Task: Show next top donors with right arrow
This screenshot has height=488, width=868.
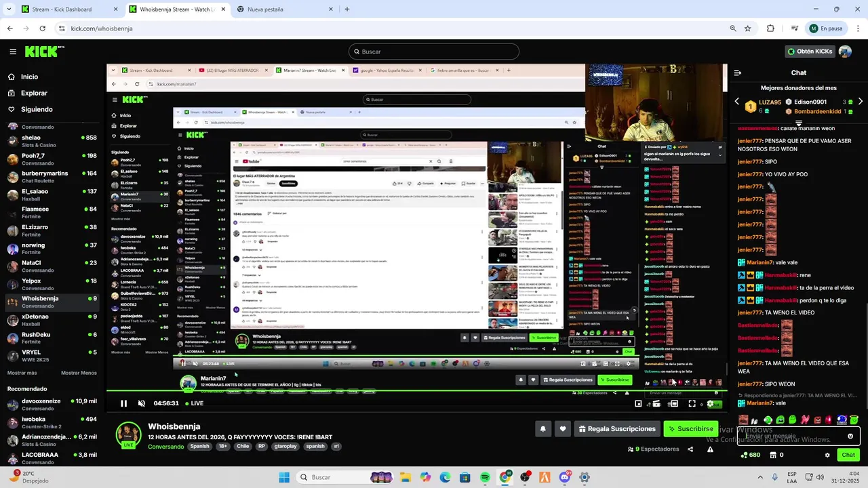Action: [861, 102]
